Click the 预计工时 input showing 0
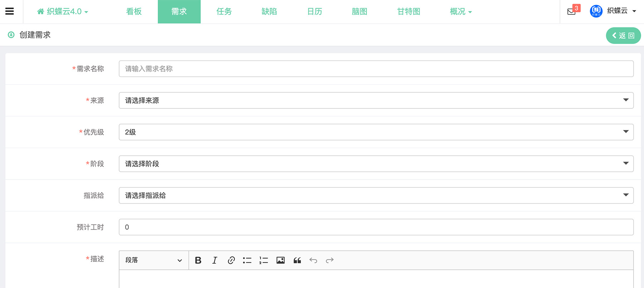 point(376,227)
